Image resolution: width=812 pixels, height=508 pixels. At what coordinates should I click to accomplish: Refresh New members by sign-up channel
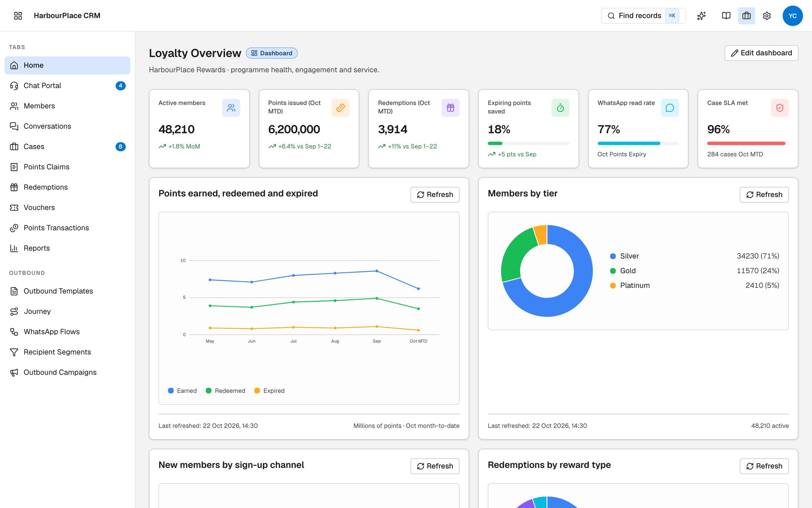point(435,466)
